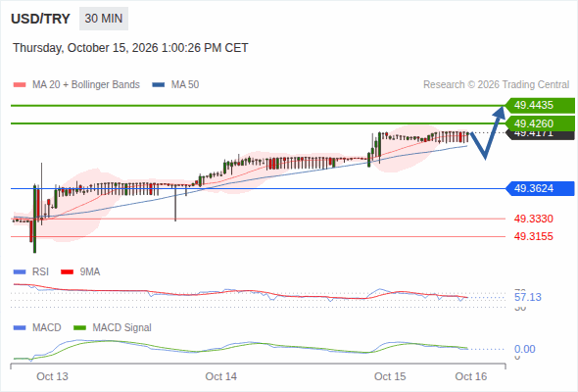Screen dimensions: 578x392
Task: Click the RSI blue legend swatch
Action: click(20, 272)
